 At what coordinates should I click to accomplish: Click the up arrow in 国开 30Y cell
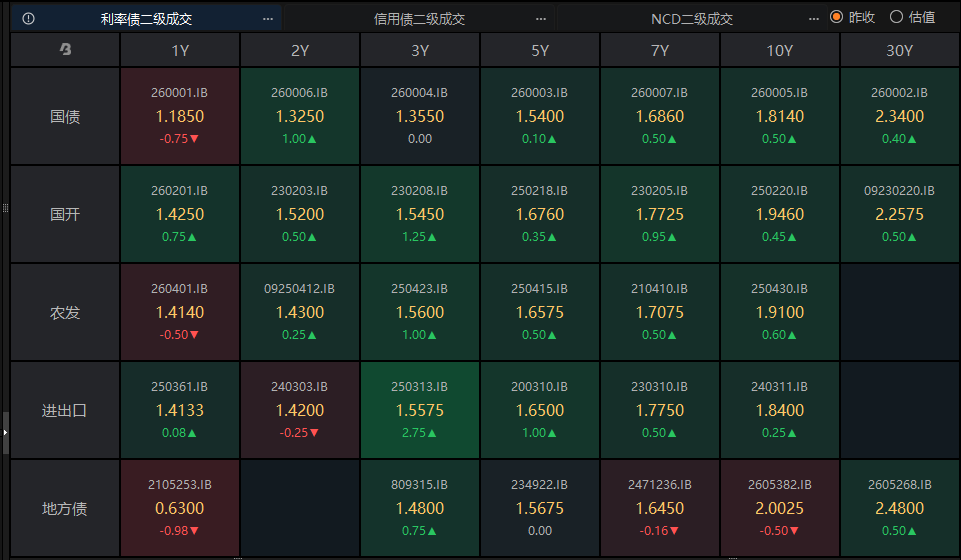913,237
